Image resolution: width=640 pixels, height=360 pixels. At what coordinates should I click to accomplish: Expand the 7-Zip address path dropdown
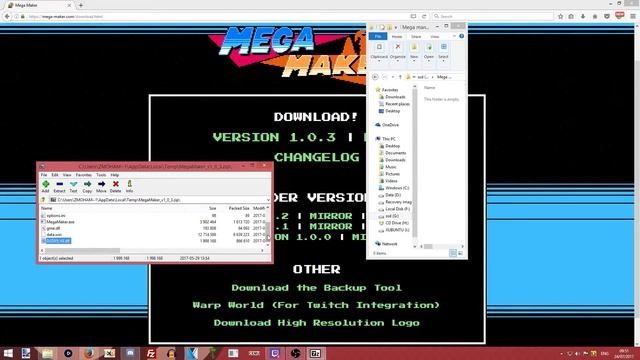click(x=268, y=200)
